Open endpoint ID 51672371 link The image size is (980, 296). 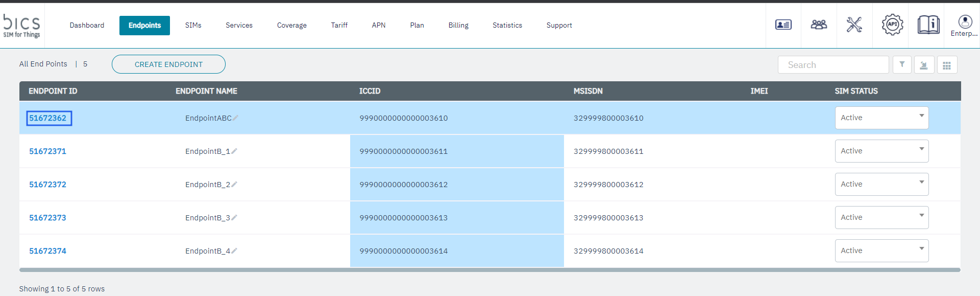[x=47, y=151]
